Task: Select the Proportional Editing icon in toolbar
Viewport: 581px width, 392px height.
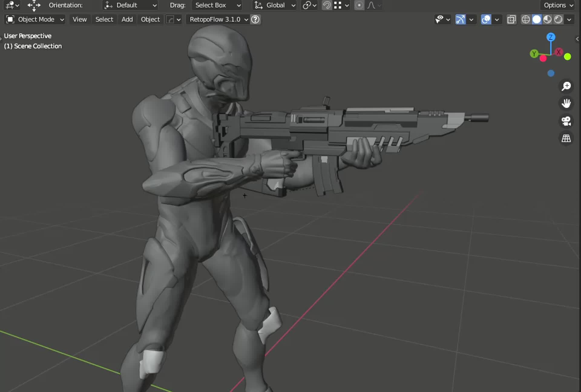Action: (359, 5)
